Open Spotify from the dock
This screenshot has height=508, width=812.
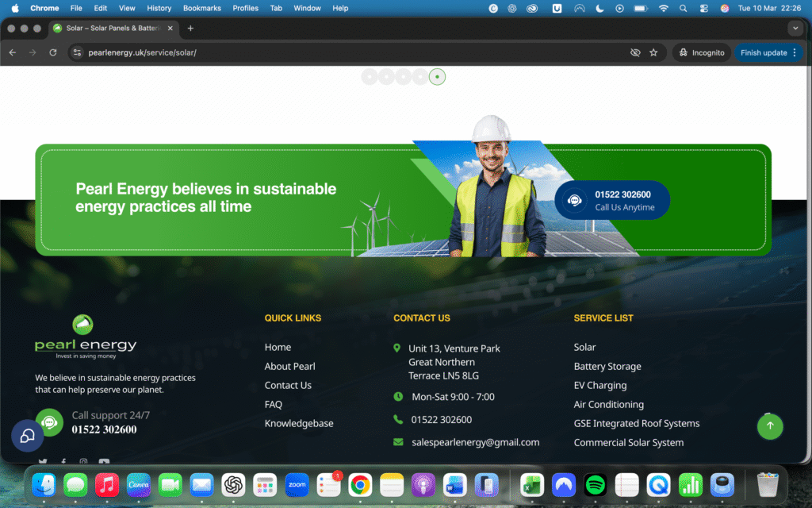pyautogui.click(x=595, y=484)
